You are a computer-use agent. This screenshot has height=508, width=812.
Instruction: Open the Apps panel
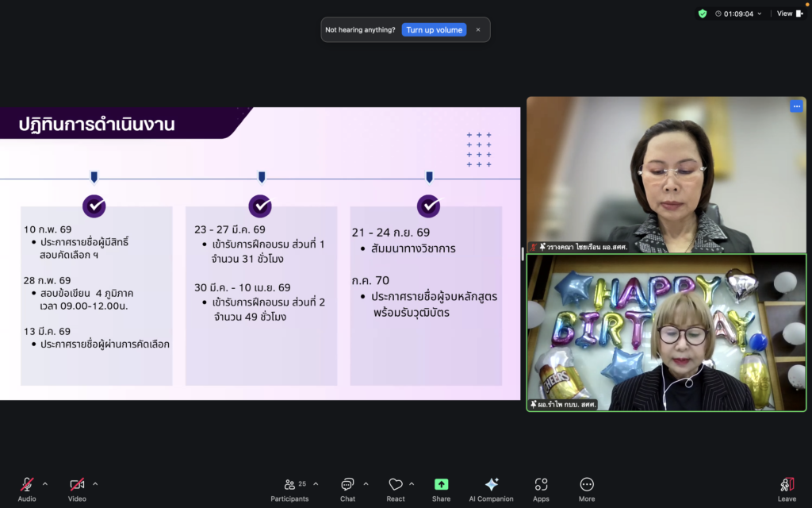point(541,488)
